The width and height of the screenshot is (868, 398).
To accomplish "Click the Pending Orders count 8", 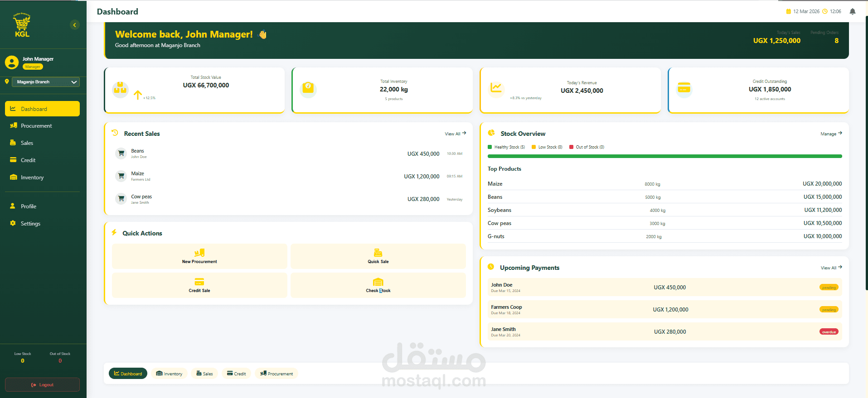I will coord(836,41).
